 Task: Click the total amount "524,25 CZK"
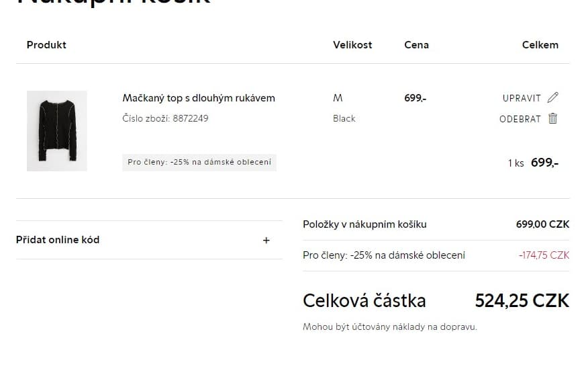[522, 300]
